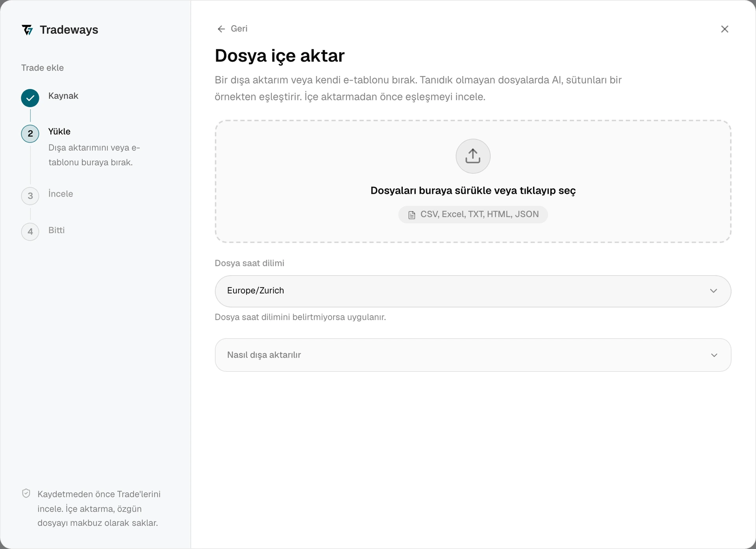Click the Tradeways brand name
The height and width of the screenshot is (549, 756).
(x=69, y=30)
